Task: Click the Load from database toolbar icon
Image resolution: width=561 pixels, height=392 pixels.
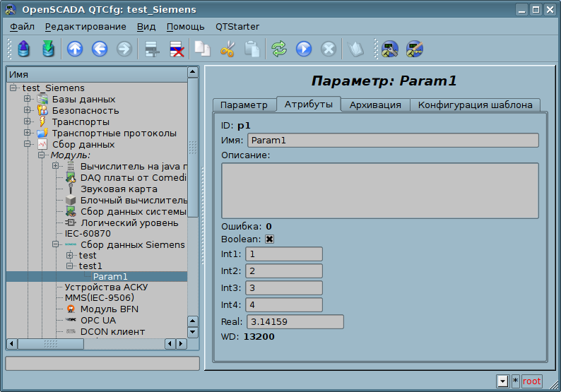Action: [x=25, y=49]
